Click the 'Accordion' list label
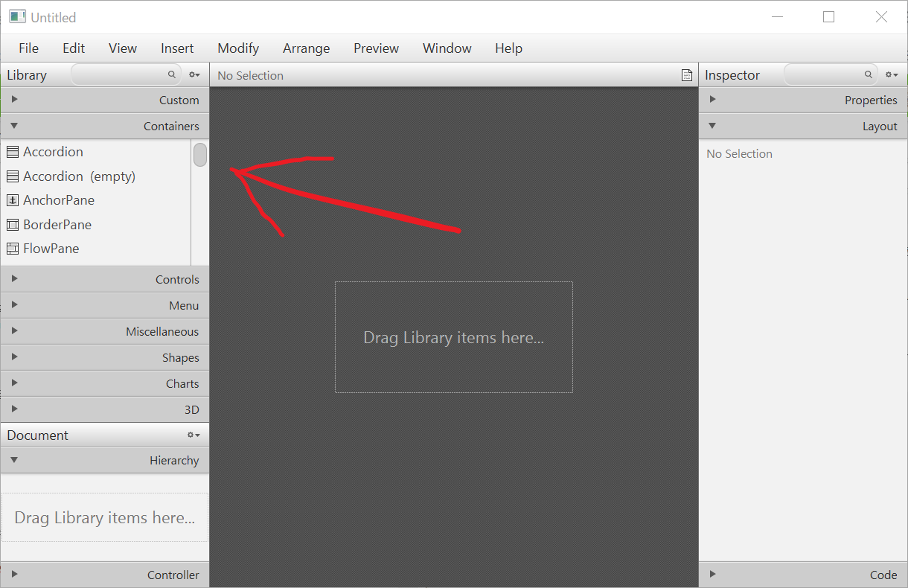 (x=53, y=152)
